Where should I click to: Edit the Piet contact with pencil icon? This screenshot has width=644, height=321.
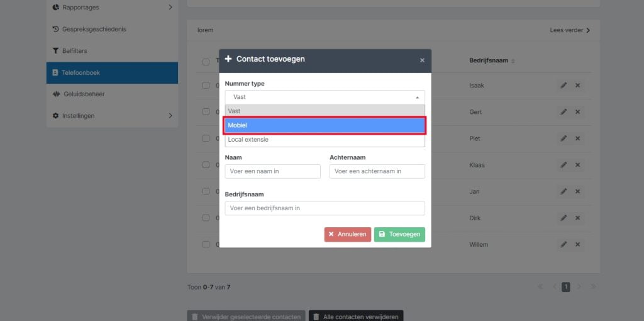click(x=563, y=138)
